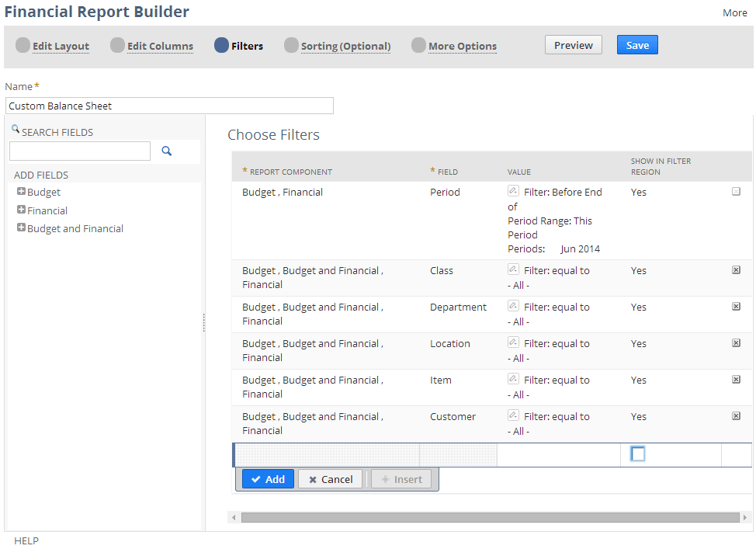Open the Period filter editor pencil icon
The height and width of the screenshot is (549, 756).
coord(513,191)
